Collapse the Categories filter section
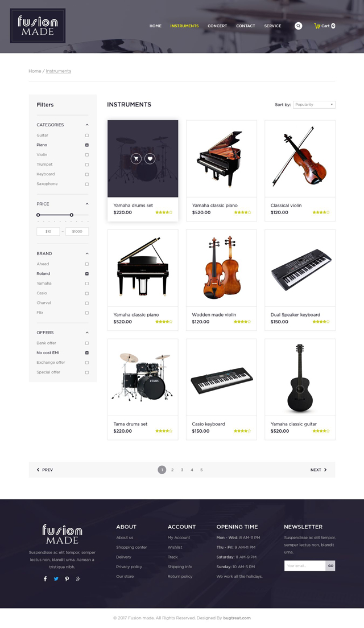The height and width of the screenshot is (628, 364). click(87, 125)
